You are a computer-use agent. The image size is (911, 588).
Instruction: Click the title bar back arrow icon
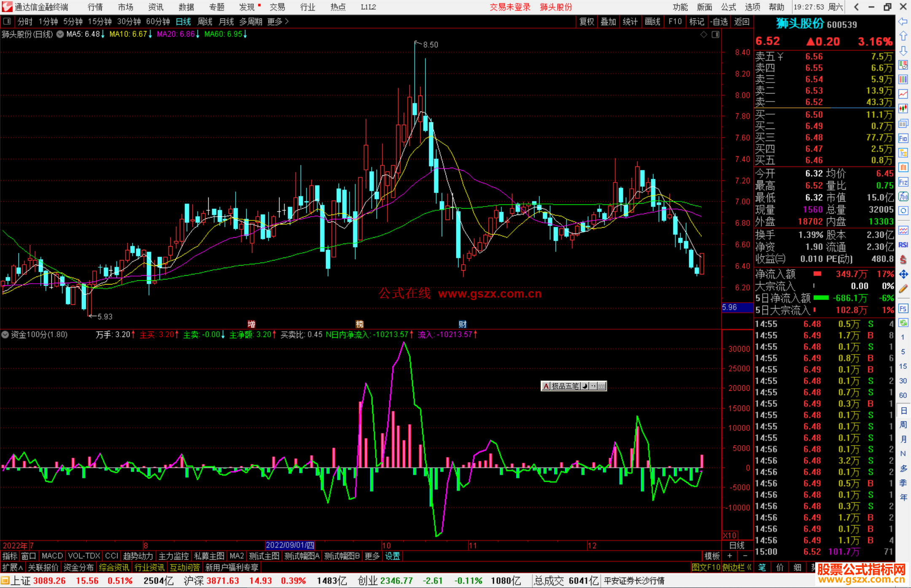[x=856, y=7]
